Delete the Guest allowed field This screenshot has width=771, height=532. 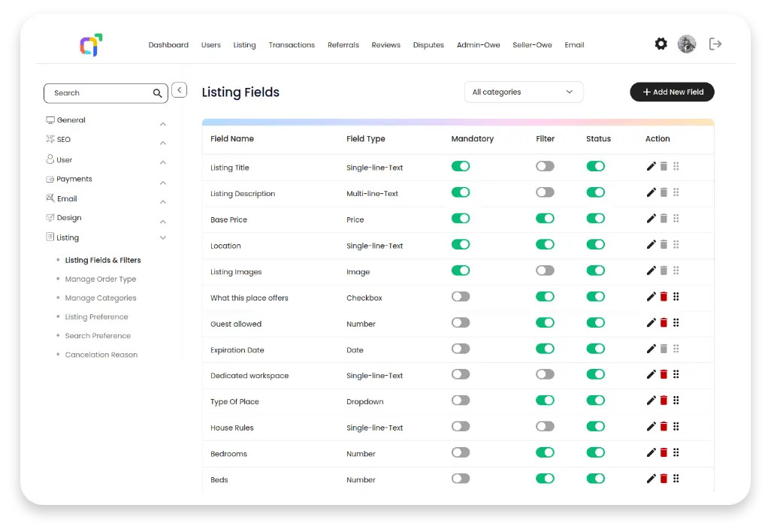[x=664, y=322]
